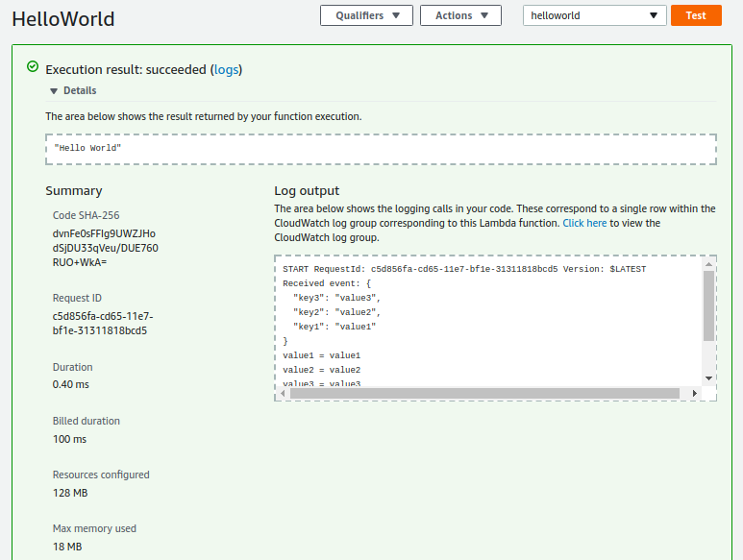
Task: Click the log output scroll-down arrow
Action: (708, 377)
